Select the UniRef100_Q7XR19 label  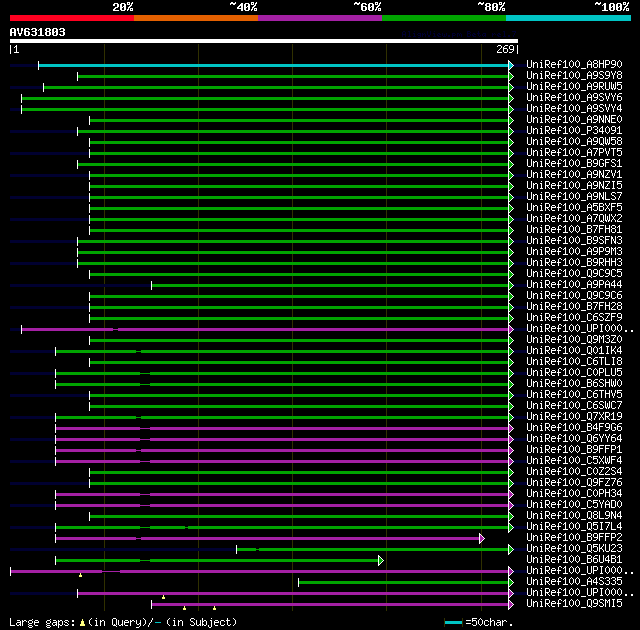click(x=574, y=417)
